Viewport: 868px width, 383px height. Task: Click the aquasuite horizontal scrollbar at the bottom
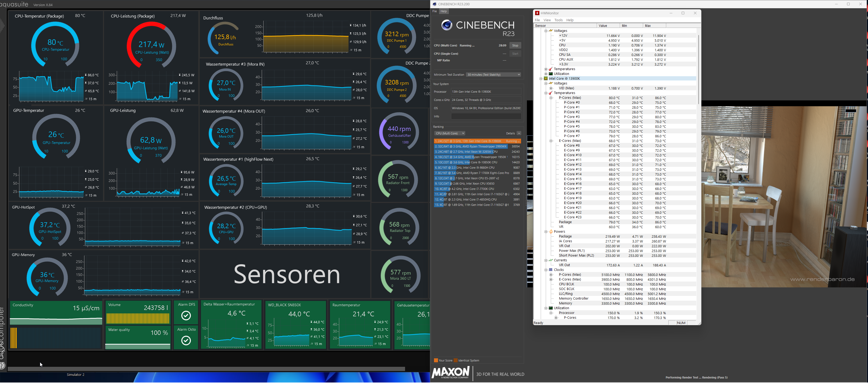[x=206, y=369]
